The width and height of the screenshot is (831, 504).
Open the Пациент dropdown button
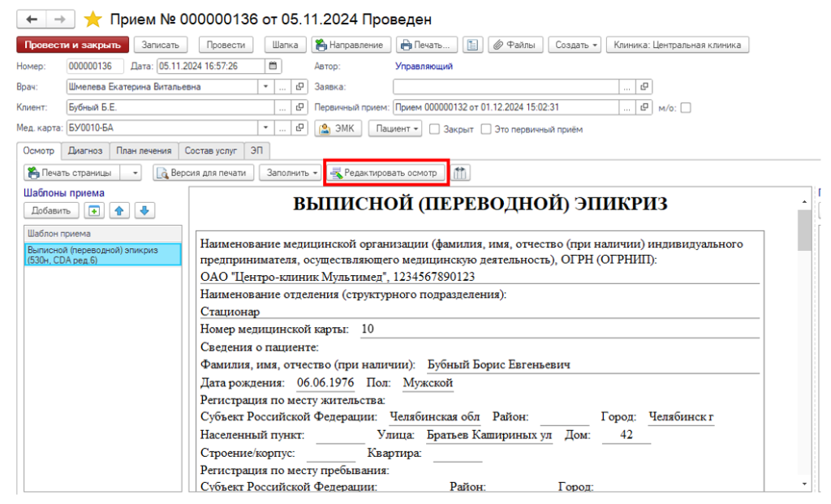(395, 129)
